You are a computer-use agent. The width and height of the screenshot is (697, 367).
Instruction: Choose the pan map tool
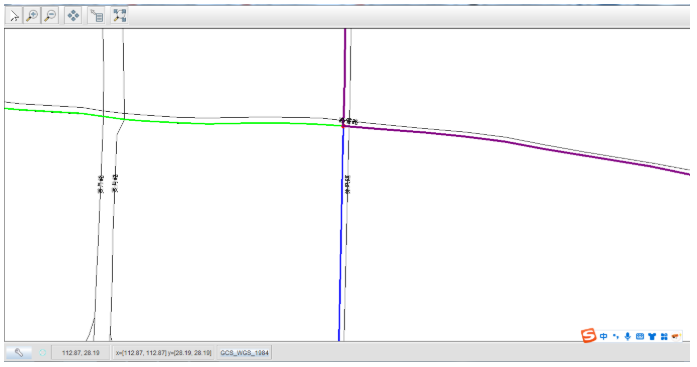(x=73, y=16)
